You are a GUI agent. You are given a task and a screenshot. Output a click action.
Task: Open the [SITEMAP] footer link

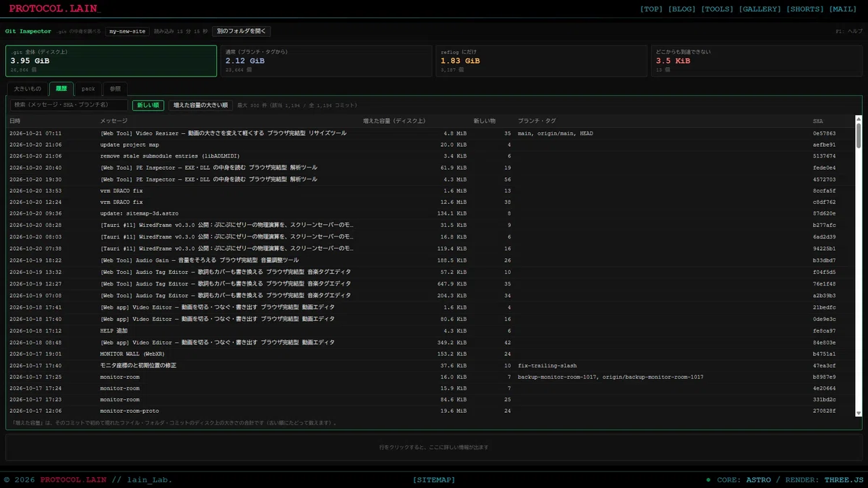point(434,480)
